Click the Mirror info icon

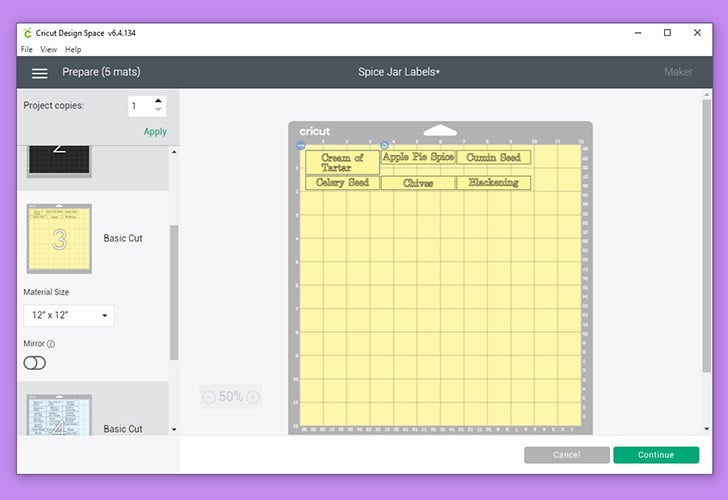[x=51, y=344]
